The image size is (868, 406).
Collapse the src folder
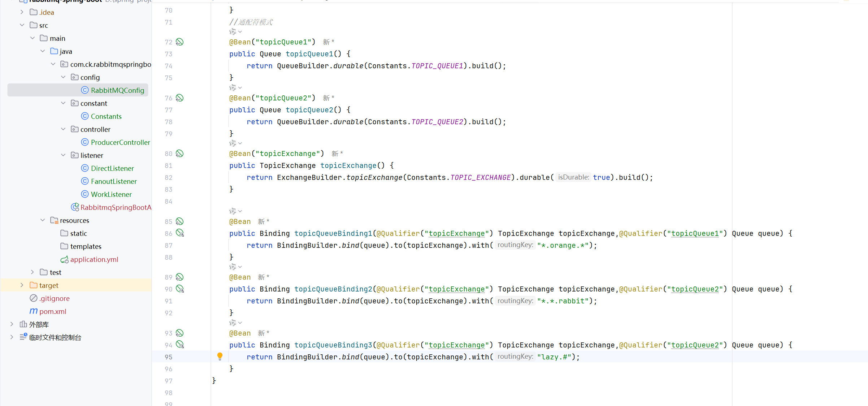point(22,25)
